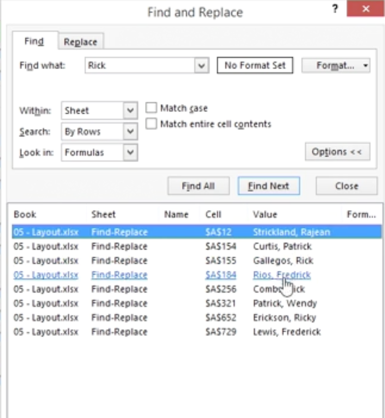385x418 pixels.
Task: Click cell reference $A$729 in results
Action: click(221, 332)
